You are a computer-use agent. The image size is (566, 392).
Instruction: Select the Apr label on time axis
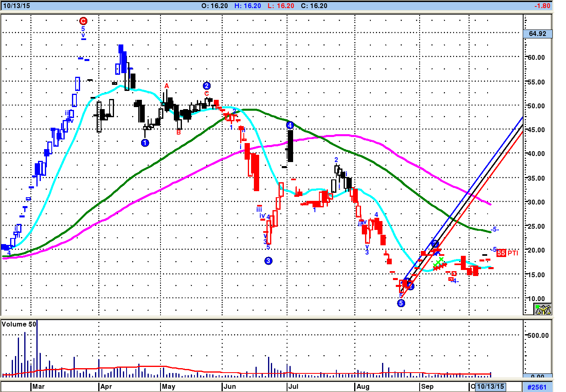(x=106, y=386)
